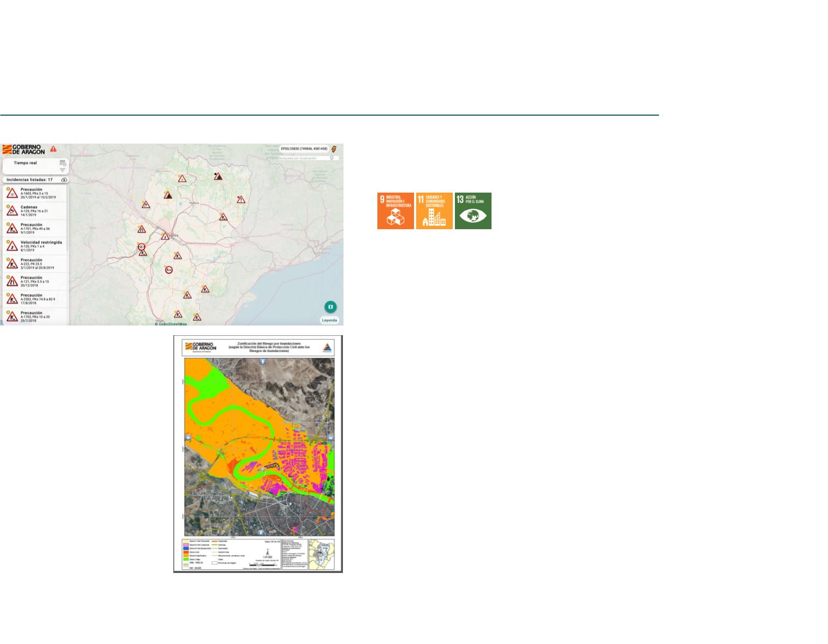828x644 pixels.
Task: Open the Precaución A-121 incident row
Action: point(36,281)
